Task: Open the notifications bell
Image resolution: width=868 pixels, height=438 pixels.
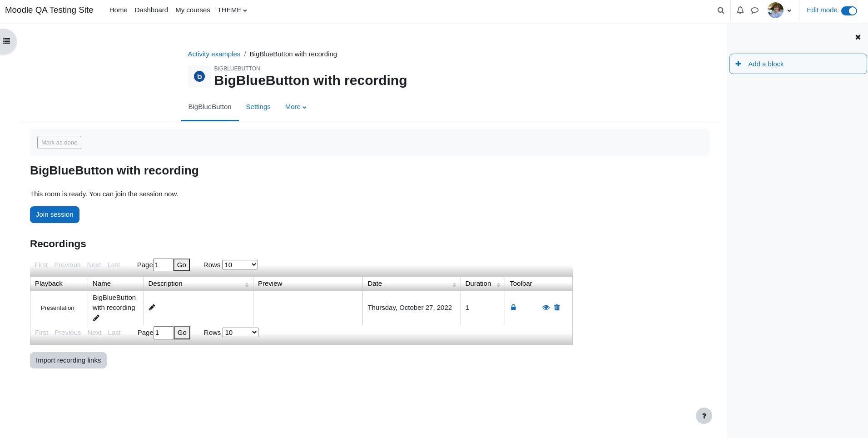Action: (x=740, y=10)
